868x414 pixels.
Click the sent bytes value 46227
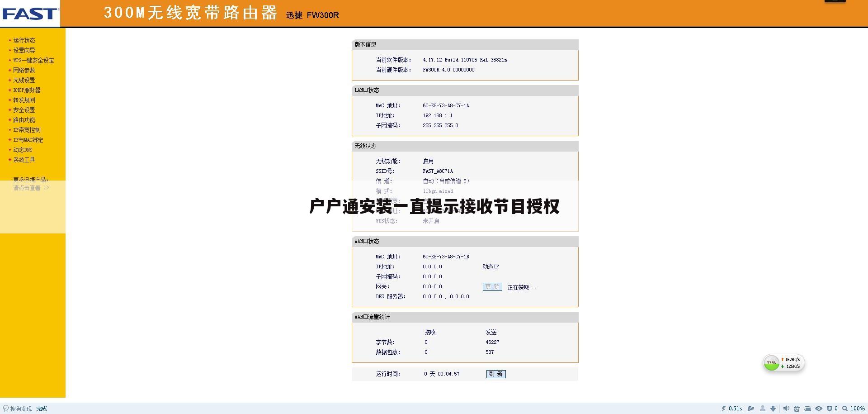point(492,342)
